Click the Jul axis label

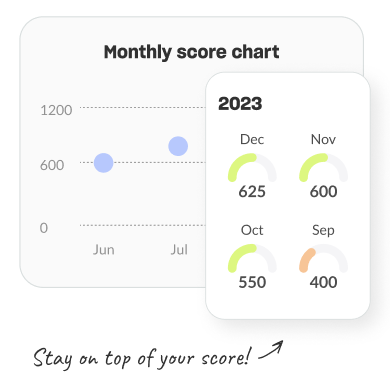[179, 250]
